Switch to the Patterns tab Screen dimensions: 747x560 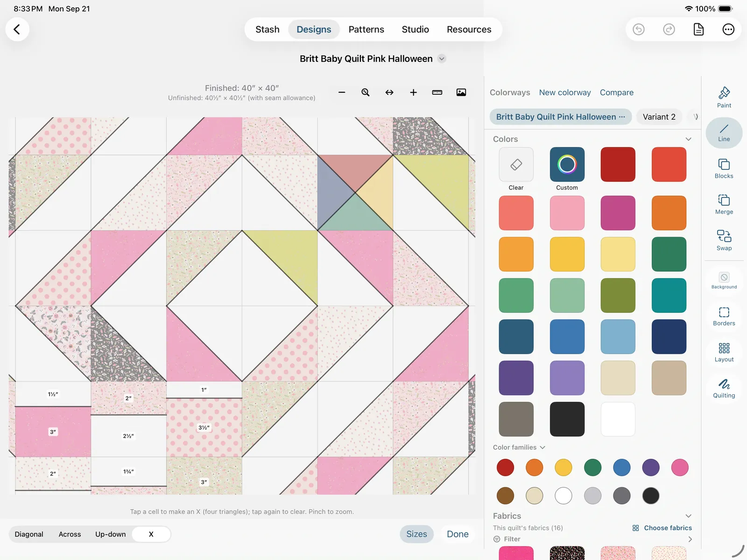coord(366,29)
